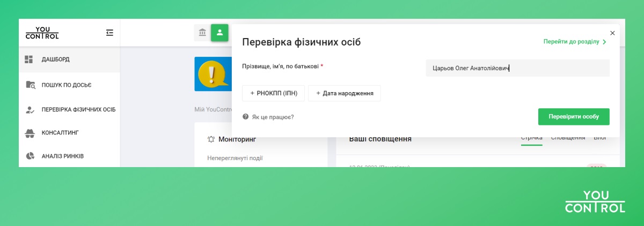Image resolution: width=644 pixels, height=226 pixels.
Task: Switch to the Сповіщення tab
Action: (x=568, y=139)
